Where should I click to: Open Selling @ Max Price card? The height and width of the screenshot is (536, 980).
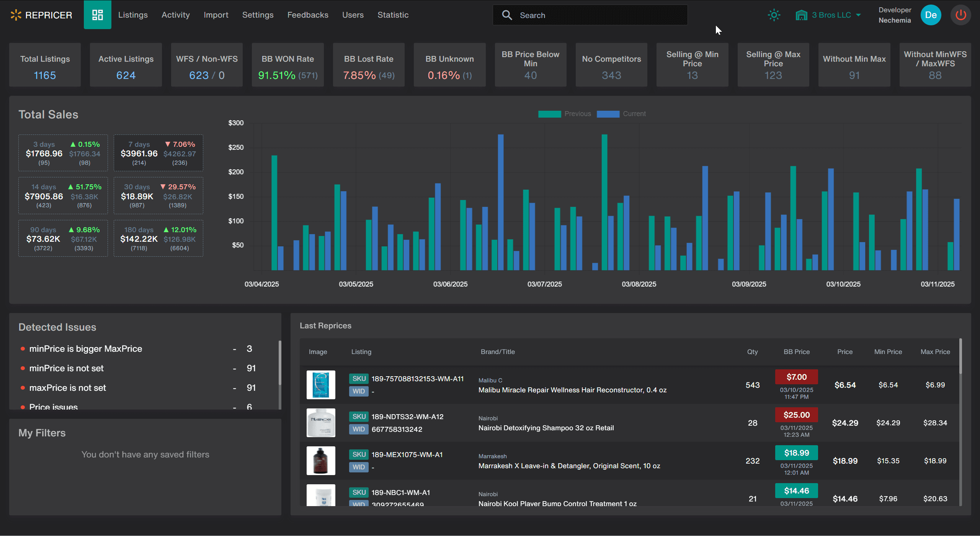tap(773, 65)
